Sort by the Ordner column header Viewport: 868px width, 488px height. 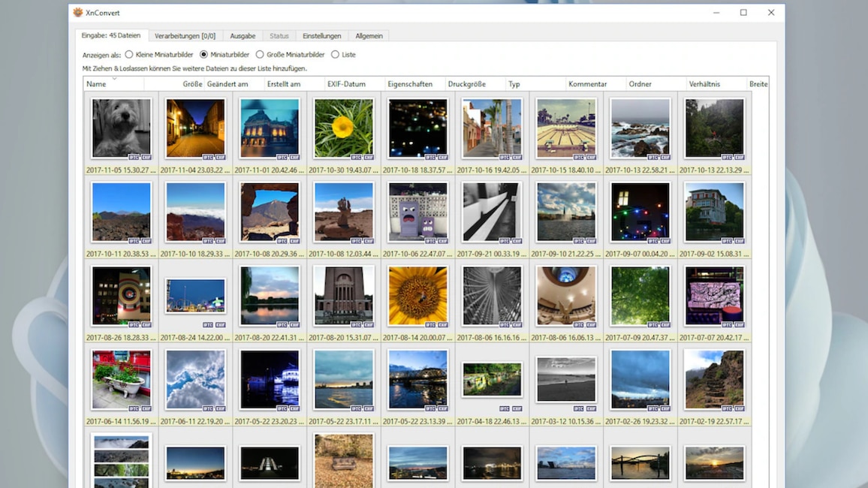pyautogui.click(x=656, y=84)
